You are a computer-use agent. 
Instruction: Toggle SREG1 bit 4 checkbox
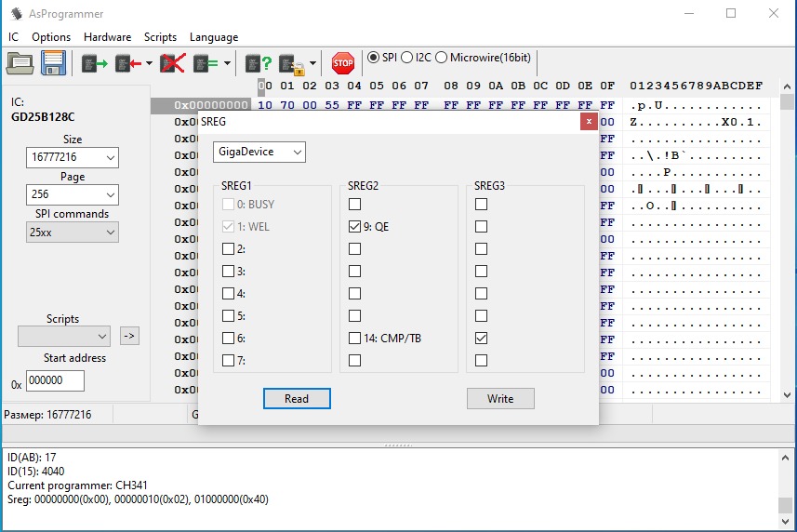pyautogui.click(x=228, y=294)
